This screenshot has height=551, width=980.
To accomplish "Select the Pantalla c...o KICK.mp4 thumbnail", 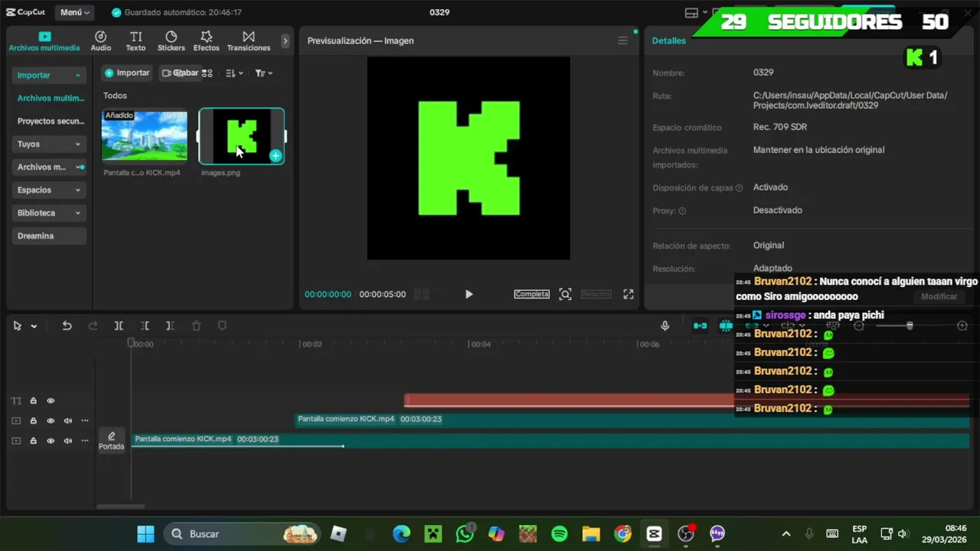I will pyautogui.click(x=144, y=136).
